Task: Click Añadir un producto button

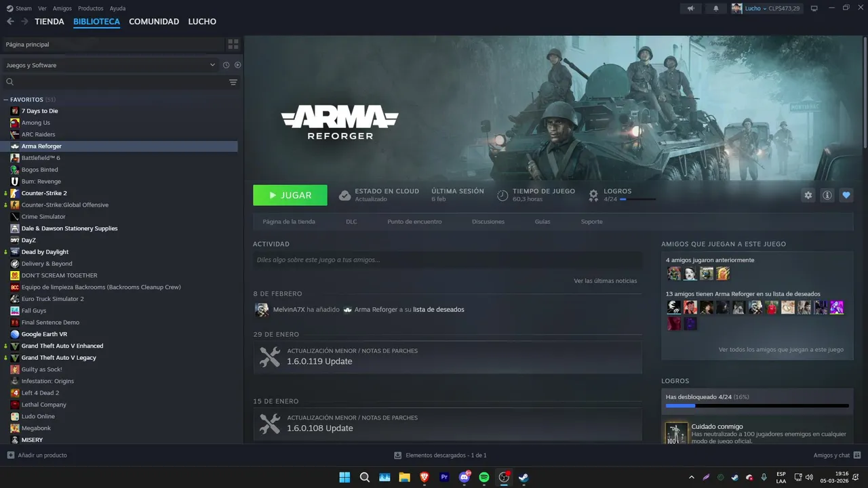Action: point(37,455)
